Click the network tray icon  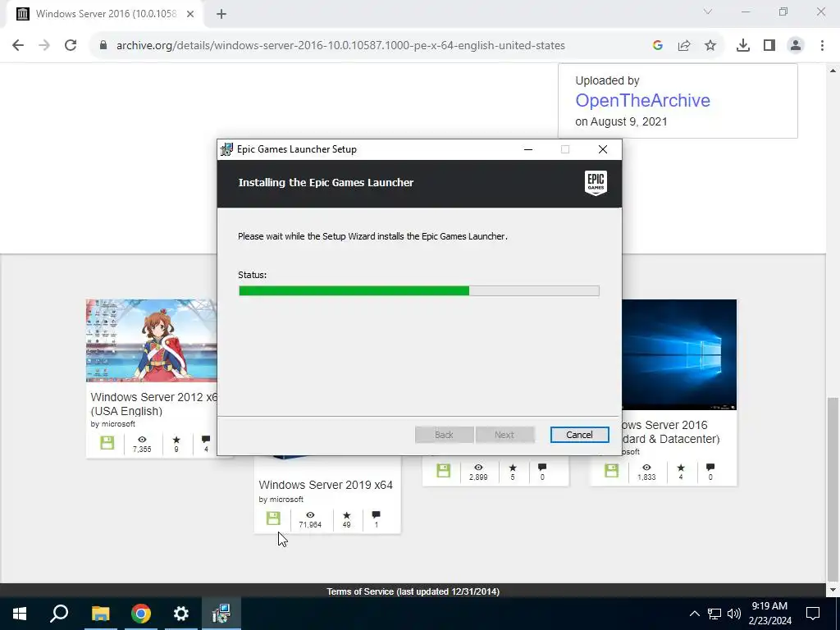714,614
